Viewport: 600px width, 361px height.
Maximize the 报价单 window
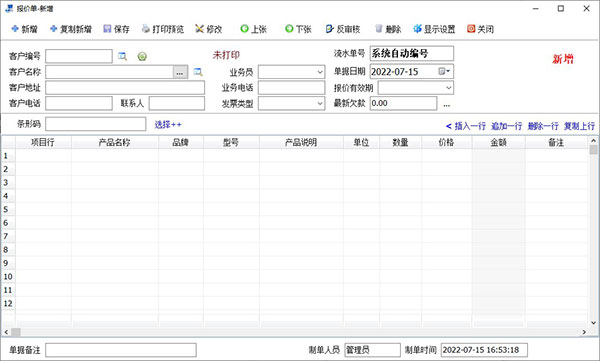561,8
